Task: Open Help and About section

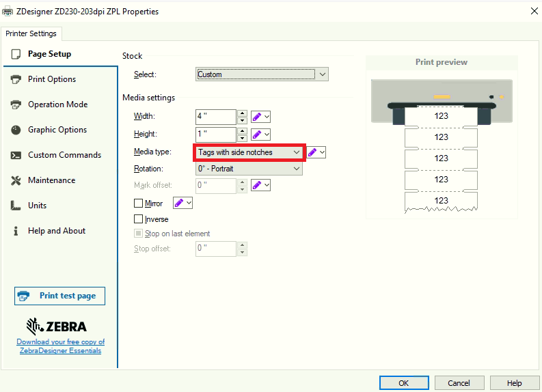Action: [x=61, y=231]
